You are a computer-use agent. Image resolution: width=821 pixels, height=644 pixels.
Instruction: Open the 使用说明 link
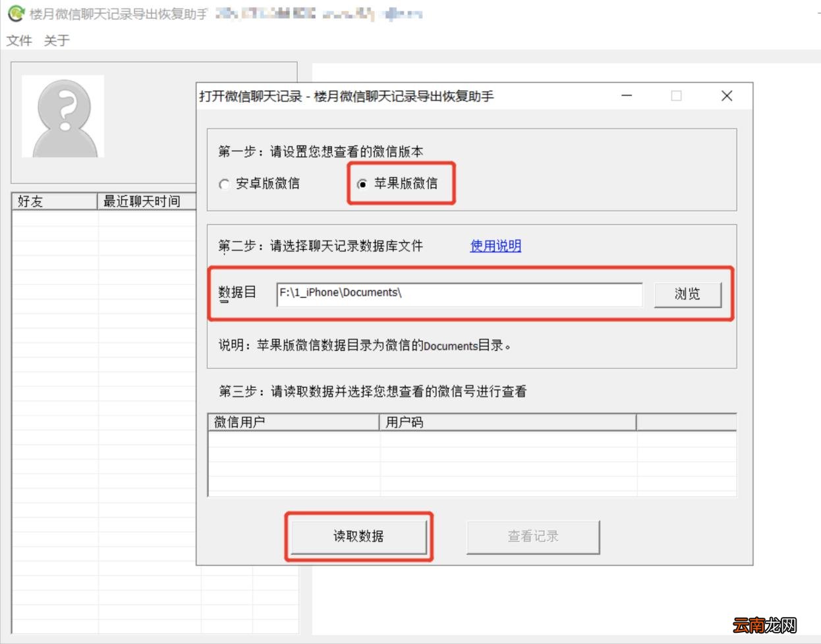point(495,246)
